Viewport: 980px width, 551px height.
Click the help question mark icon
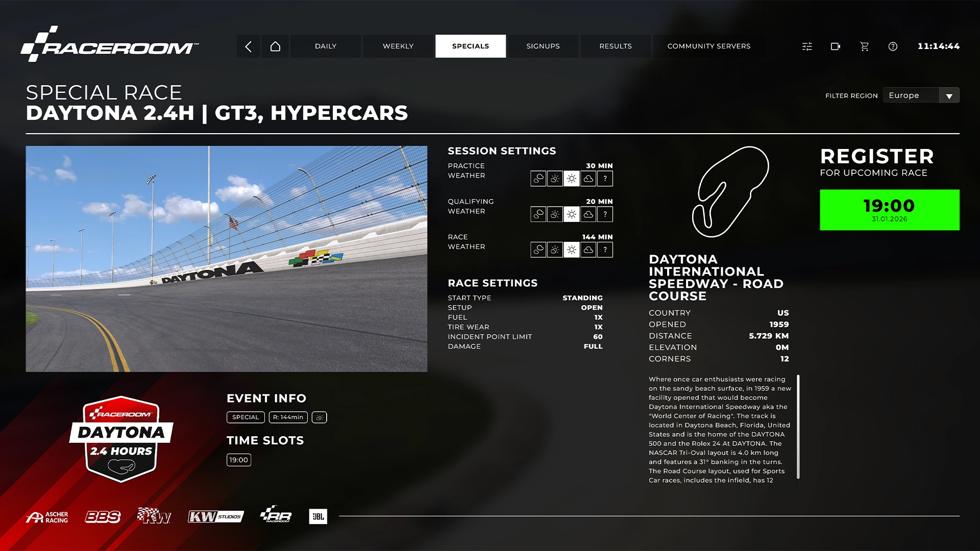point(893,46)
